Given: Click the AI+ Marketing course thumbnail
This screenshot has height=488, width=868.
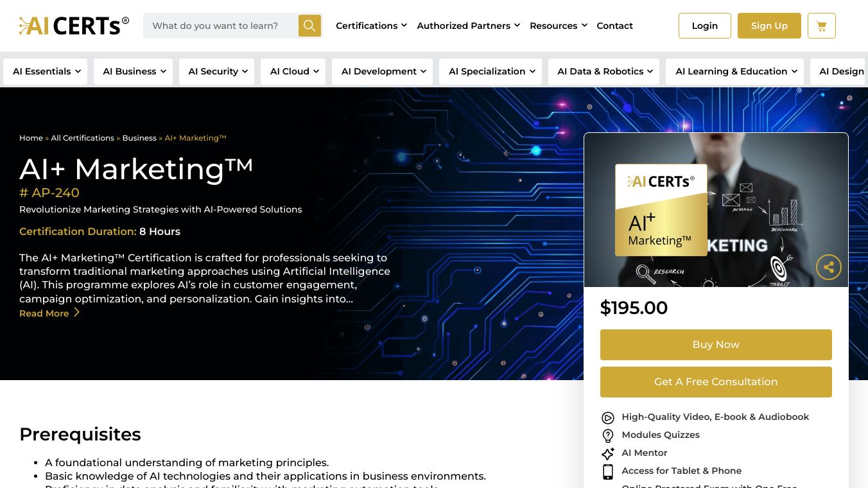Looking at the screenshot, I should tap(716, 210).
